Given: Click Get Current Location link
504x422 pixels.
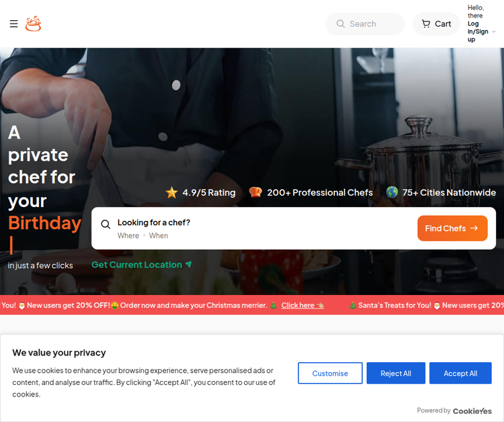Looking at the screenshot, I should click(141, 265).
